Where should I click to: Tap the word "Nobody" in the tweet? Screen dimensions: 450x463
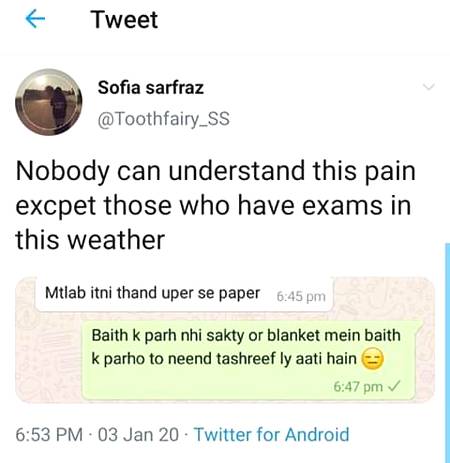pyautogui.click(x=62, y=171)
